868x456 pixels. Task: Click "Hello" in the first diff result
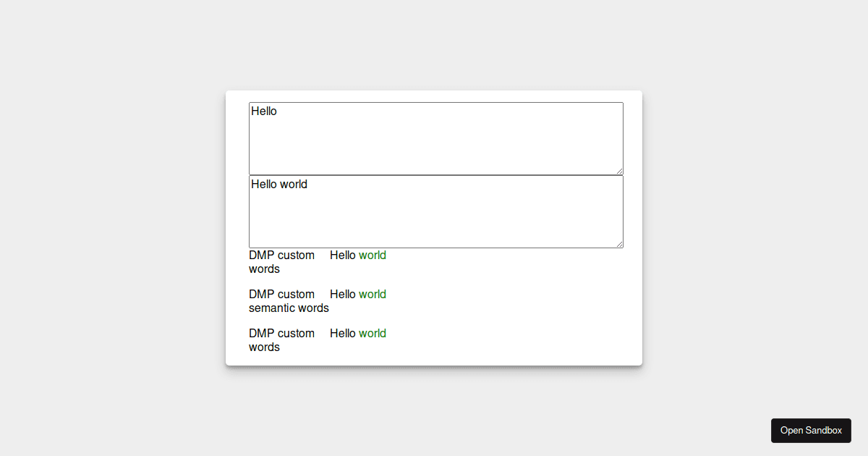click(343, 256)
